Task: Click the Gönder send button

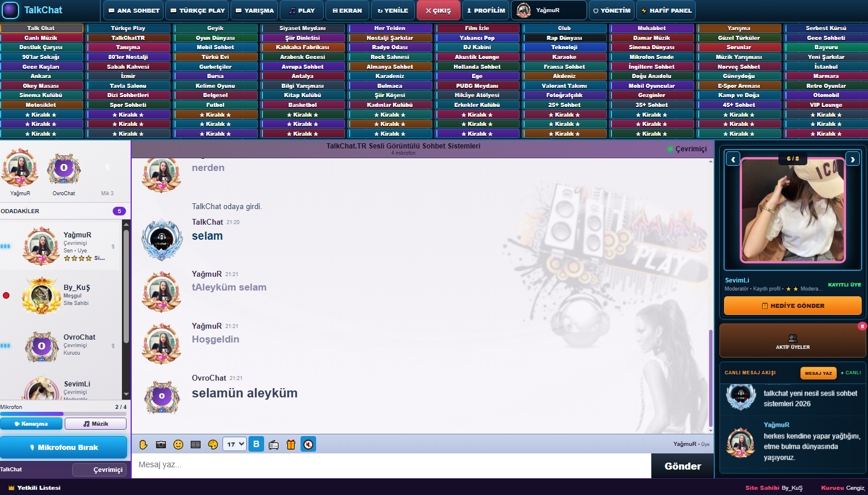Action: pyautogui.click(x=682, y=466)
